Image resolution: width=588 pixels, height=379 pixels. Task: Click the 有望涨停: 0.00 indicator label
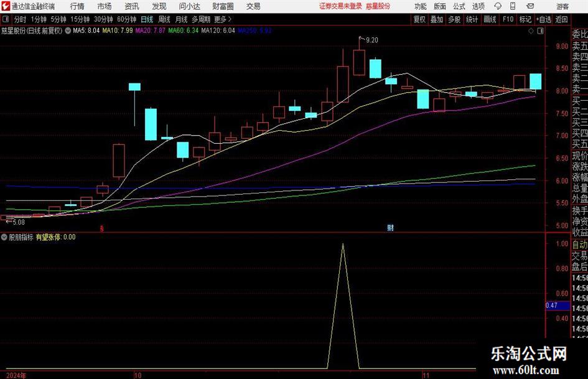click(x=55, y=237)
